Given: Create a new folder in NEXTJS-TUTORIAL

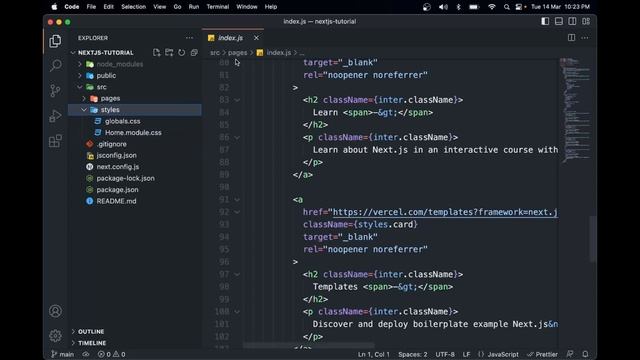Looking at the screenshot, I should pos(169,53).
